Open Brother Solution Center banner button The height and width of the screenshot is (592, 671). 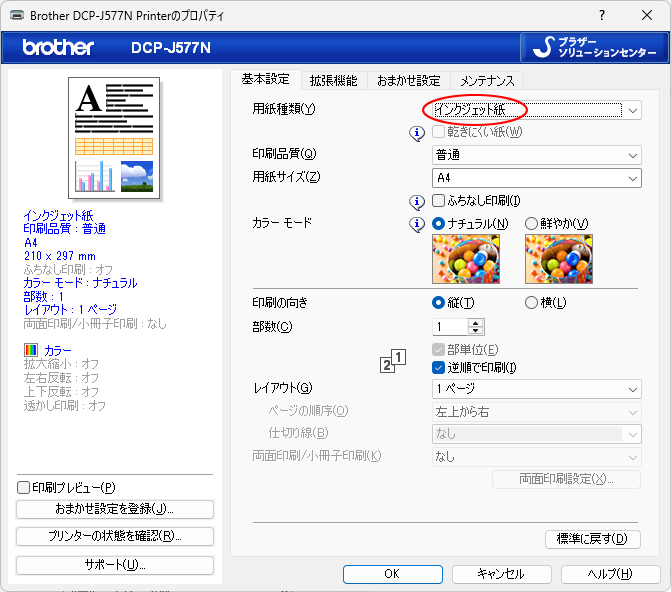[x=594, y=48]
